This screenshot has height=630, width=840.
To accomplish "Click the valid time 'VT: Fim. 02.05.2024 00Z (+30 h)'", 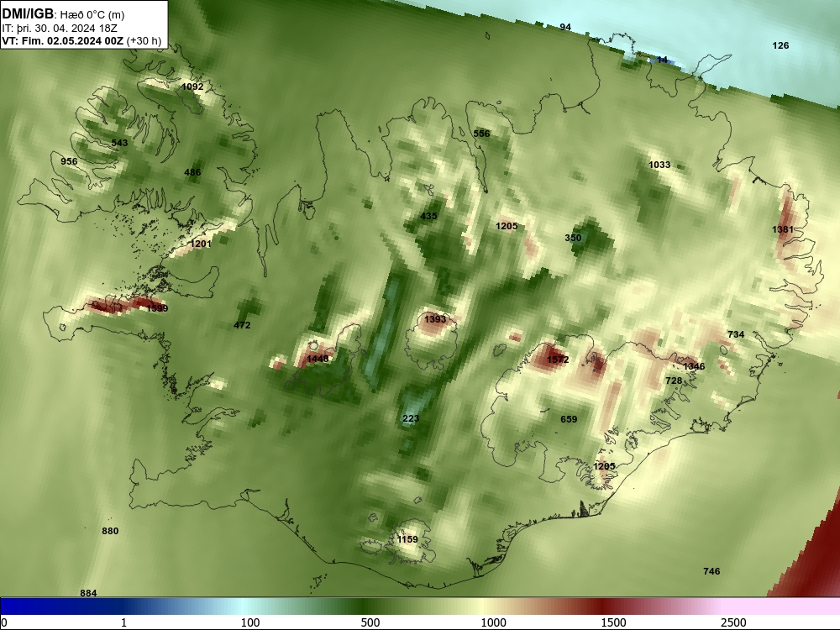I will point(81,40).
